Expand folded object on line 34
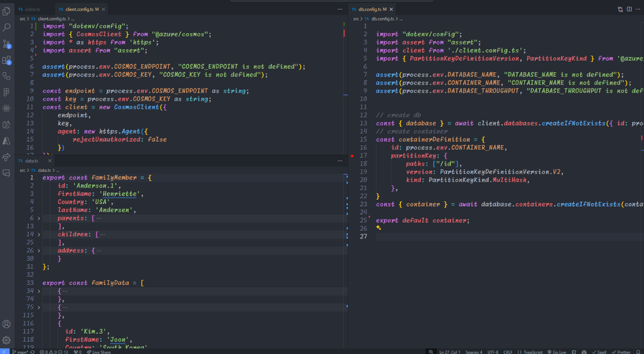644x354 pixels. (39, 291)
